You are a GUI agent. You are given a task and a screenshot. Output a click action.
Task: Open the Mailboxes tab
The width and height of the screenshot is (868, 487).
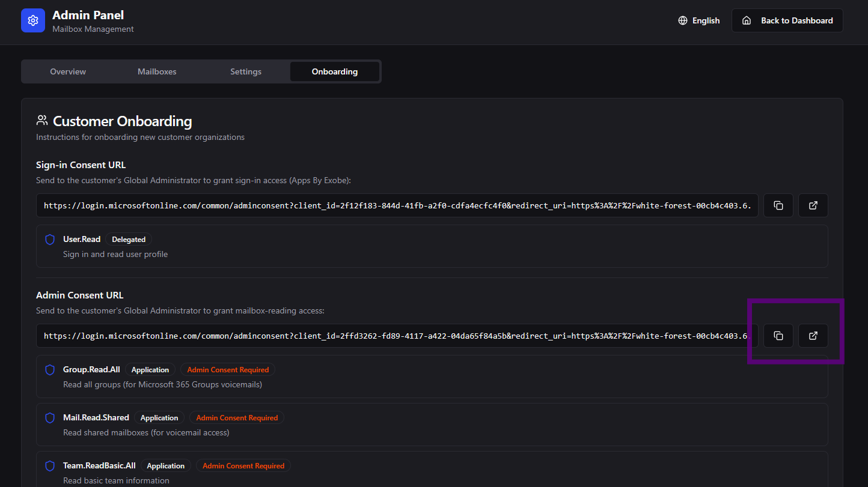click(x=157, y=71)
